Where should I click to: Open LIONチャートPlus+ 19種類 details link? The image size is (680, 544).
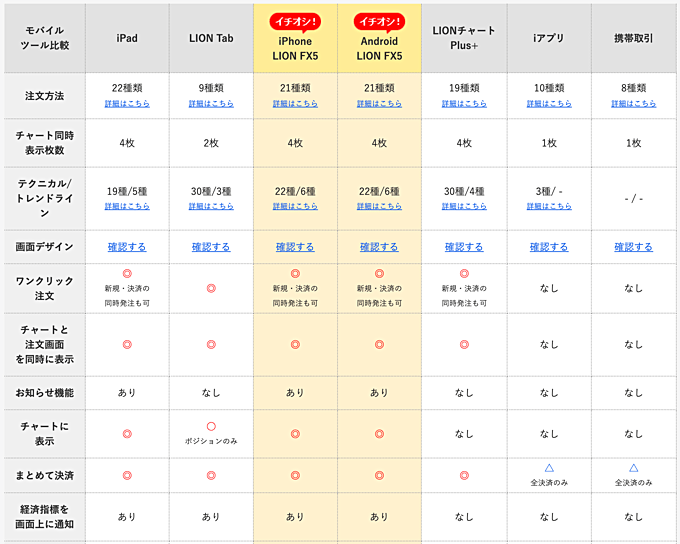(464, 104)
